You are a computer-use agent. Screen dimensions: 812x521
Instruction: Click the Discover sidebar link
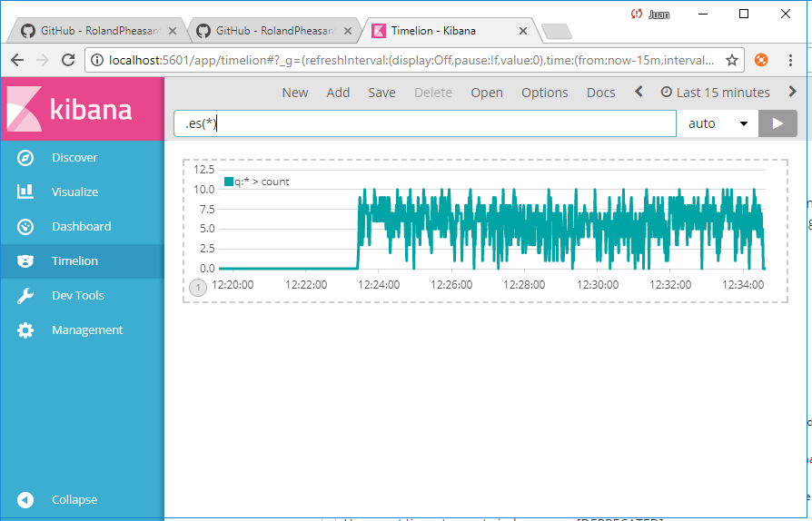click(x=74, y=158)
